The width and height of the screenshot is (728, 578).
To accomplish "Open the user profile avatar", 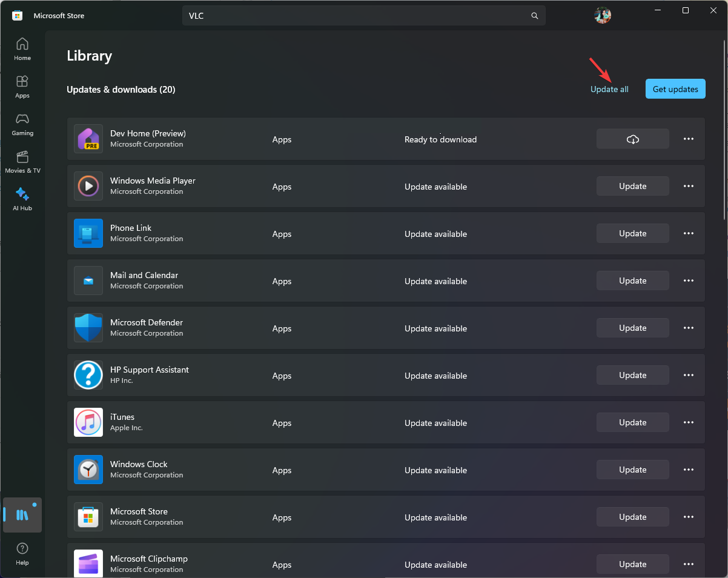I will click(603, 16).
